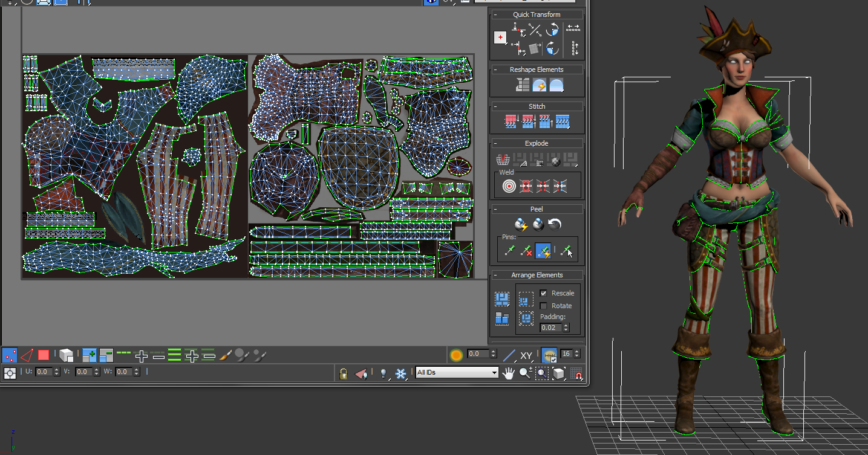Click Break basket icon in Explode
868x455 pixels.
503,160
